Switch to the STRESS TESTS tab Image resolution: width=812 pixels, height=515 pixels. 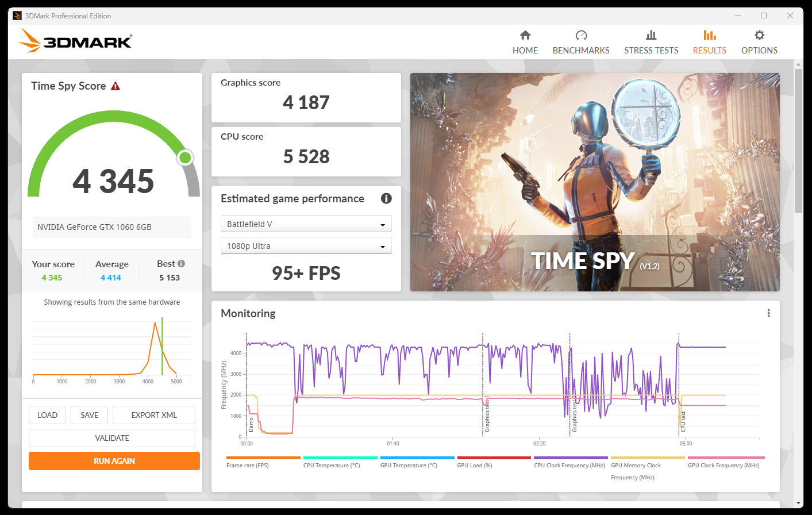click(x=651, y=43)
